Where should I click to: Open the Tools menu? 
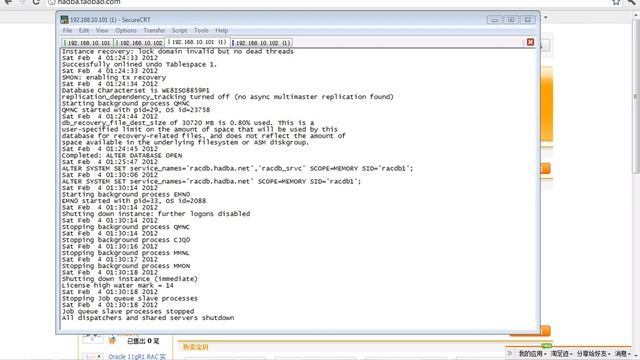tap(201, 31)
